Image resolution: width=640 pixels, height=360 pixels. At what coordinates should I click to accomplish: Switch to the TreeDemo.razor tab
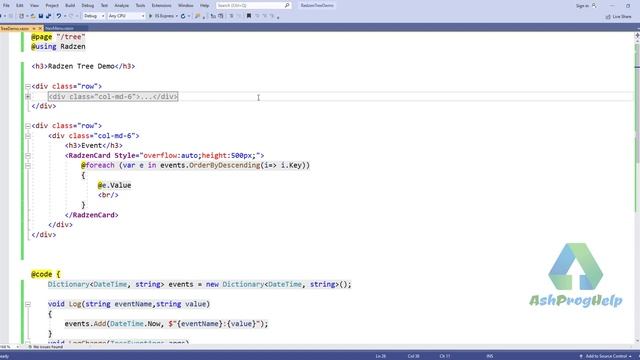pyautogui.click(x=15, y=28)
